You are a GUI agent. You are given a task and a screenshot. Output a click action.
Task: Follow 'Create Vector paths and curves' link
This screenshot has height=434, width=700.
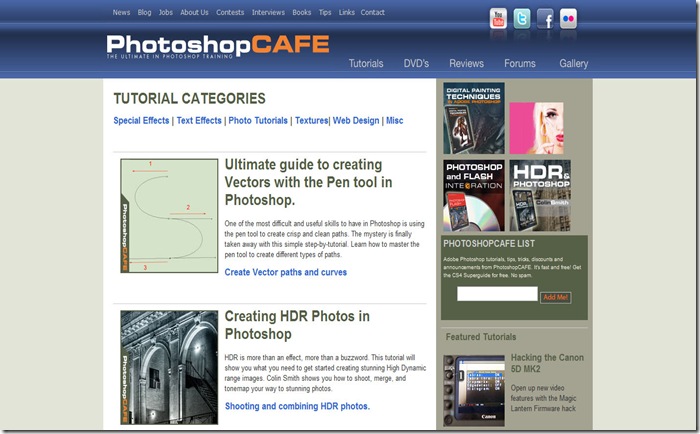(286, 272)
